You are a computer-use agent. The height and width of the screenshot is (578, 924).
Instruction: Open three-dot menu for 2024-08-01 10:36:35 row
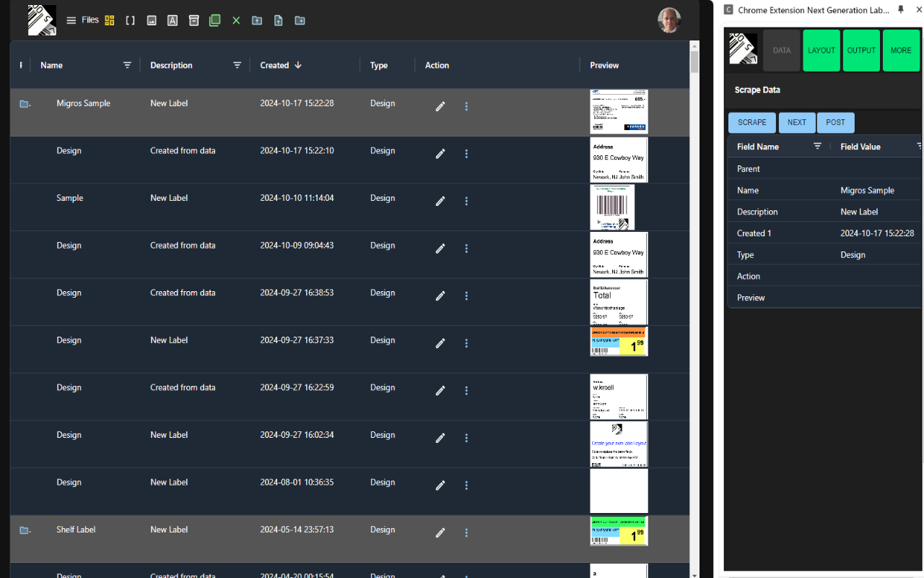[x=466, y=486]
